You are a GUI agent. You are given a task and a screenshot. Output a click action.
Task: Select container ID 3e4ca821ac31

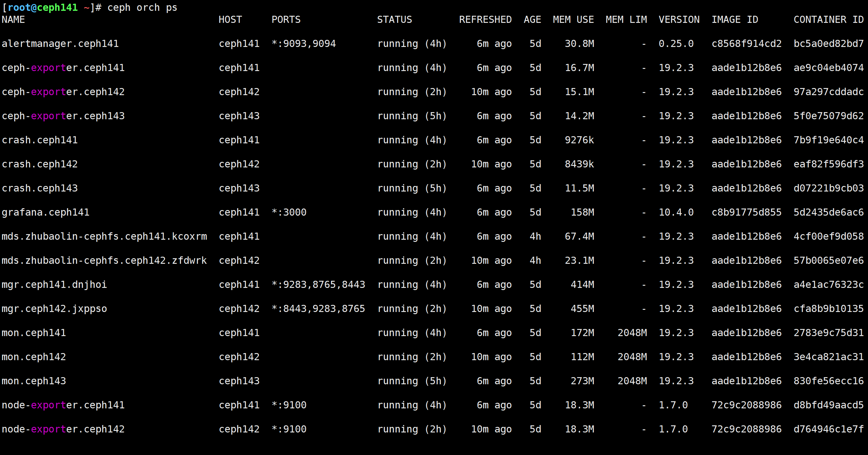(x=828, y=357)
